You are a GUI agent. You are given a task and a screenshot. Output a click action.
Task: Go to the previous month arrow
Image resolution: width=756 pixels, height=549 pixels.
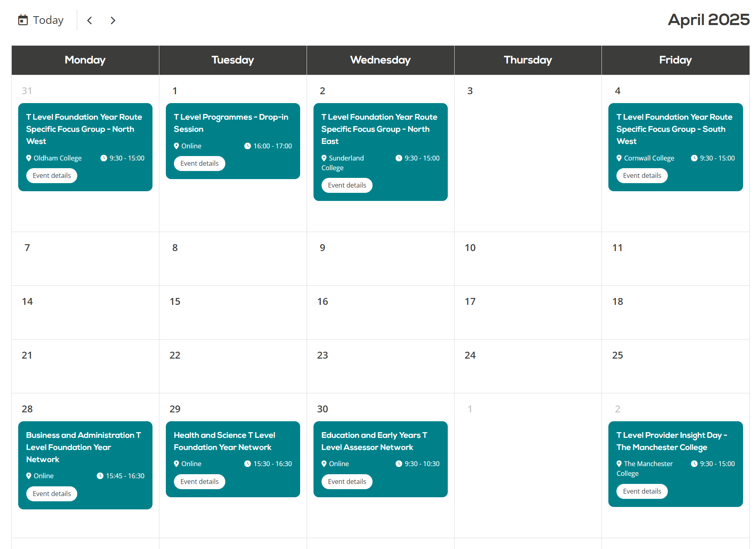[x=90, y=20]
